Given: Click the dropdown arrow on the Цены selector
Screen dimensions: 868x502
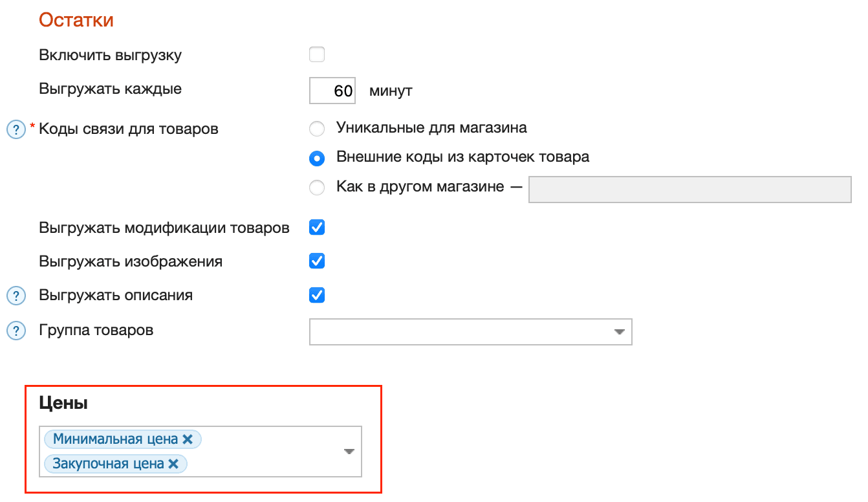Looking at the screenshot, I should point(348,451).
